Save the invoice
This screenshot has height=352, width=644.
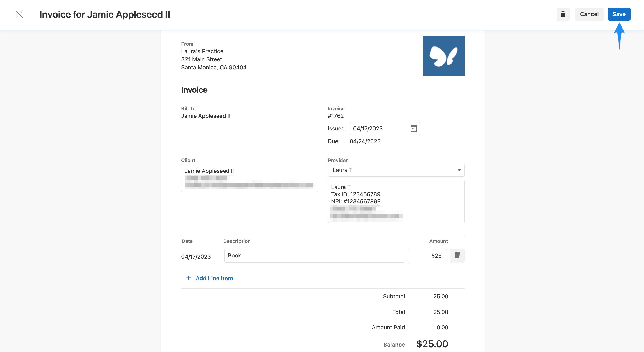click(619, 14)
